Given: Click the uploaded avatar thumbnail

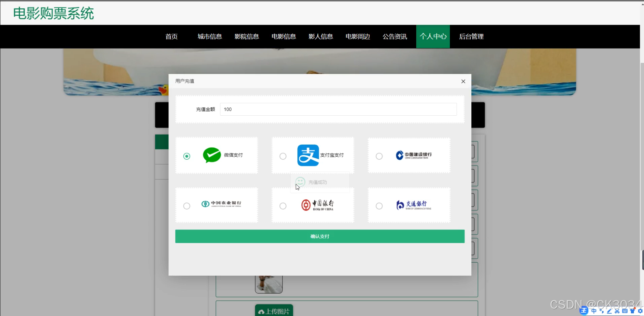Looking at the screenshot, I should pos(269,284).
